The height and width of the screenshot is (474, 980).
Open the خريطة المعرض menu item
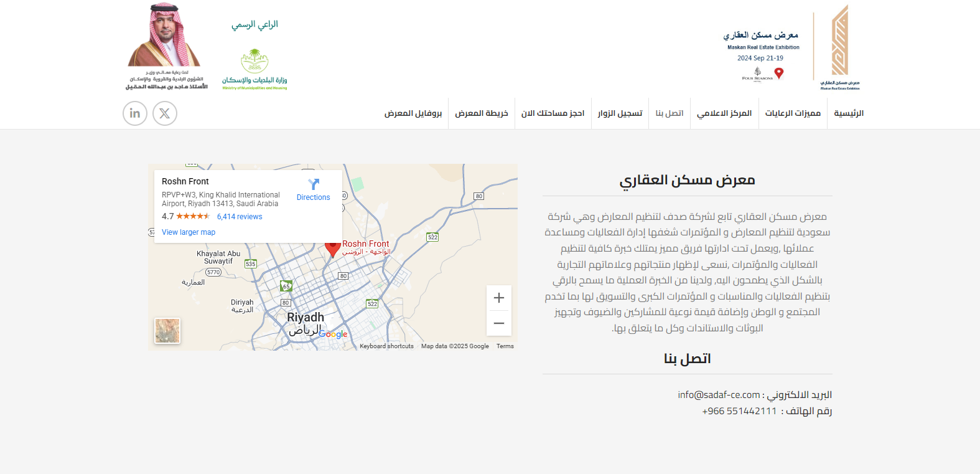tap(481, 113)
